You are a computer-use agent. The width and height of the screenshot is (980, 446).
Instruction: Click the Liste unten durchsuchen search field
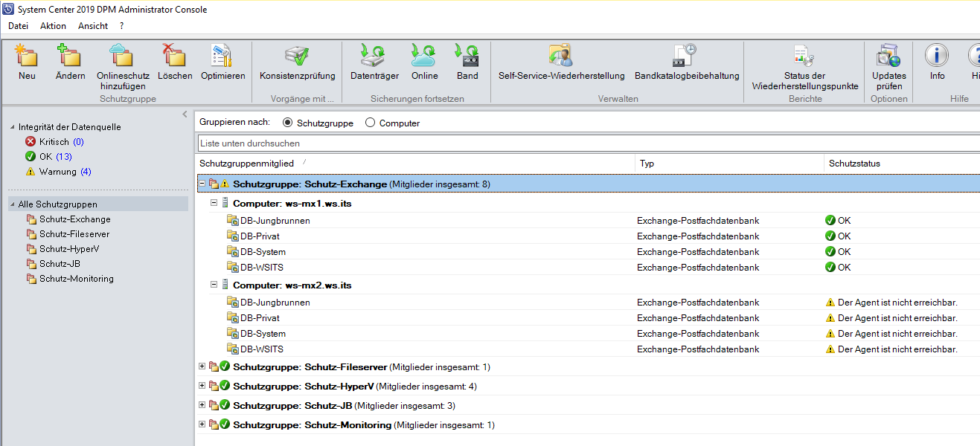tap(589, 143)
